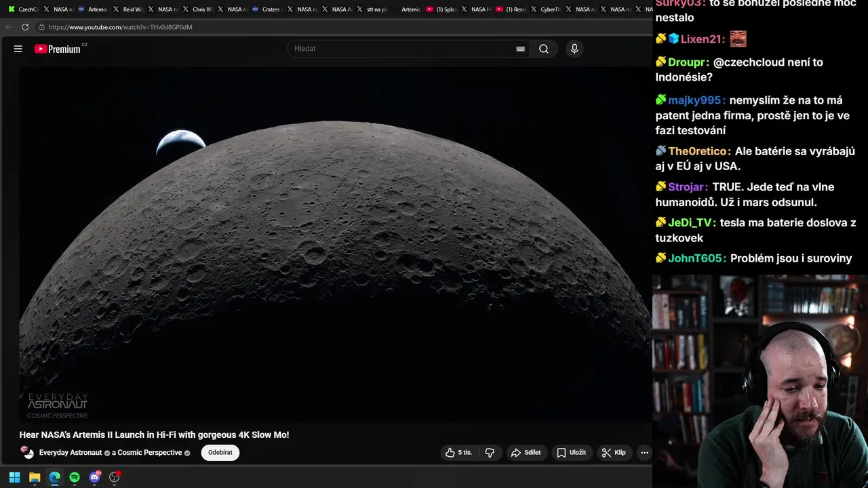View site info lock icon in address bar
Viewport: 868px width, 488px height.
click(x=41, y=27)
